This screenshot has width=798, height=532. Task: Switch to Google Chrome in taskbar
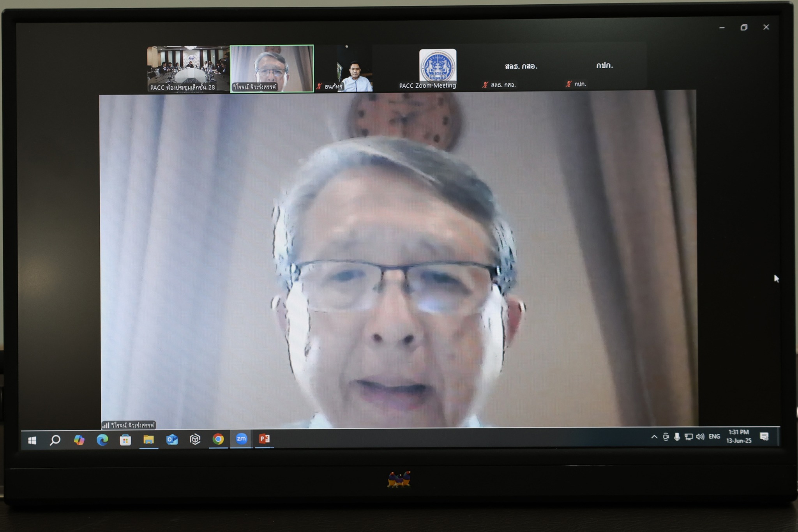pos(218,439)
